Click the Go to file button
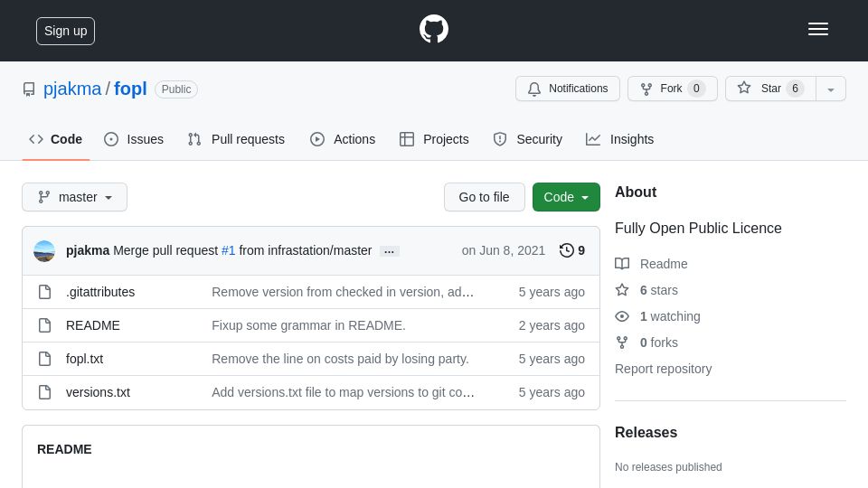This screenshot has width=868, height=488. (484, 197)
